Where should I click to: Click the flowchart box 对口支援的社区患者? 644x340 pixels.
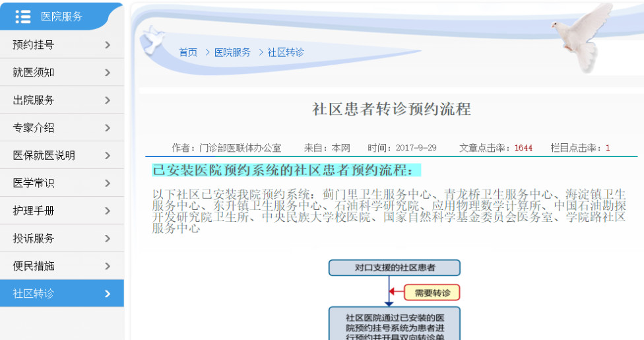tap(395, 267)
